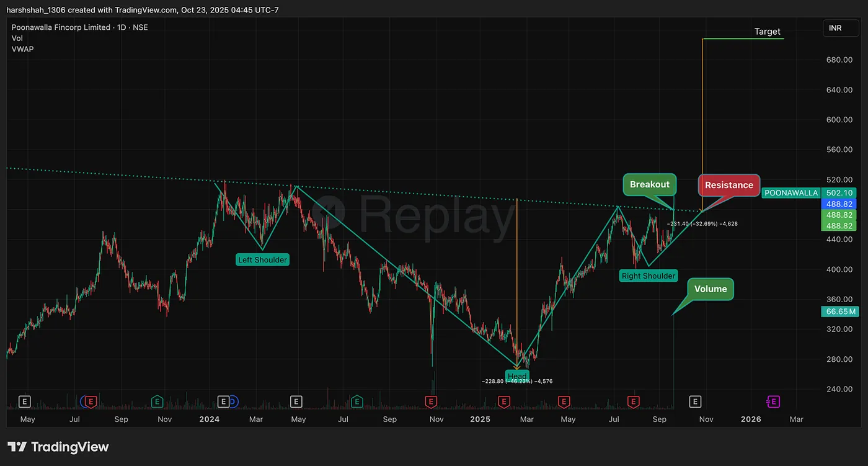Click the 502.10 last price label
Image resolution: width=868 pixels, height=466 pixels.
838,193
